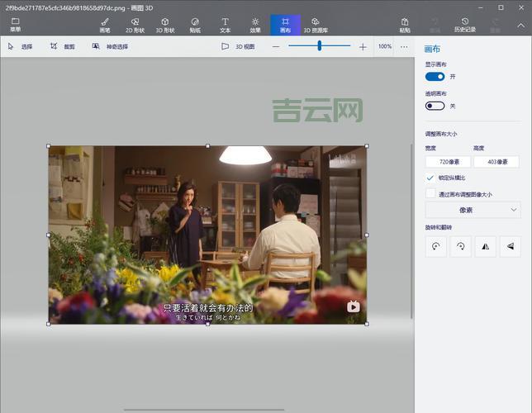This screenshot has width=532, height=413.
Task: Rotate the canvas left (counterclockwise)
Action: click(x=435, y=246)
